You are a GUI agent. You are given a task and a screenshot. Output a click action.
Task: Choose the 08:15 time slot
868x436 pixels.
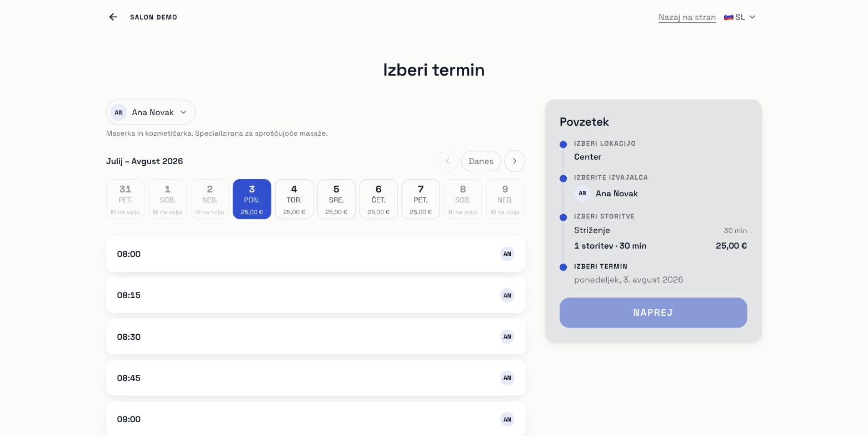click(316, 295)
